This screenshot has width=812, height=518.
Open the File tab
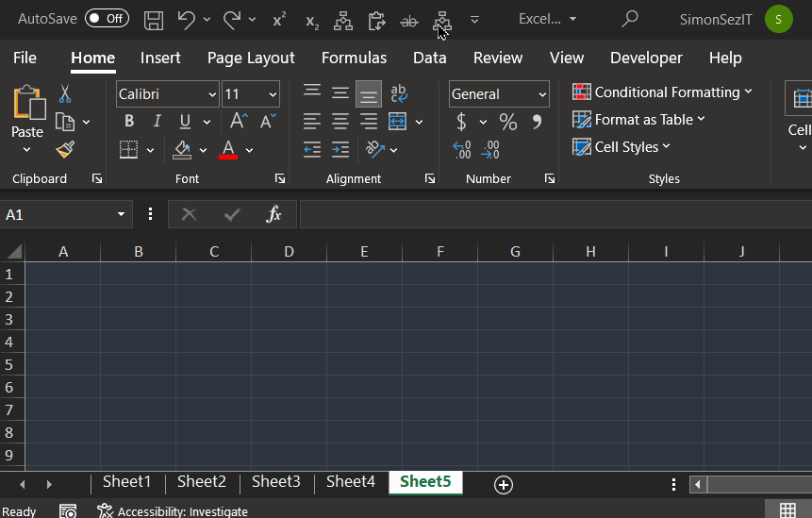25,58
